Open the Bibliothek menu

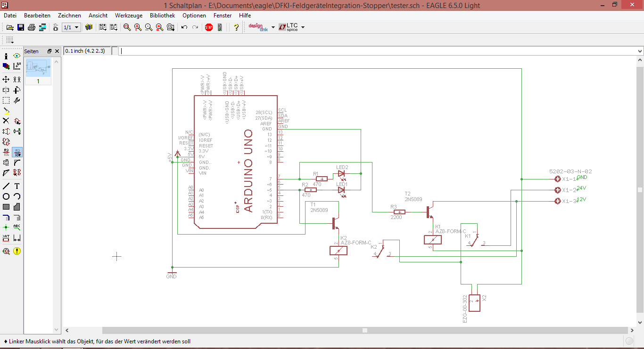click(162, 16)
